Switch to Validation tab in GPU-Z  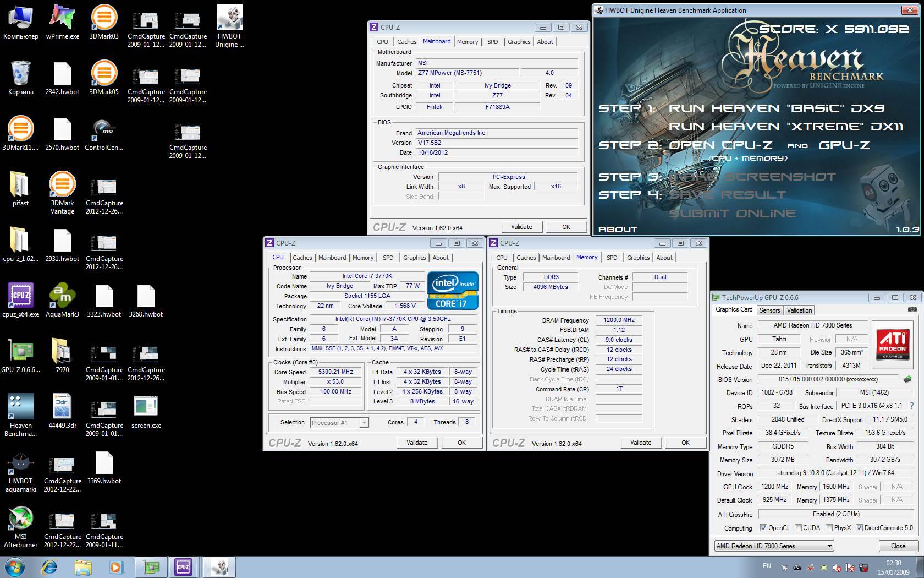[799, 310]
